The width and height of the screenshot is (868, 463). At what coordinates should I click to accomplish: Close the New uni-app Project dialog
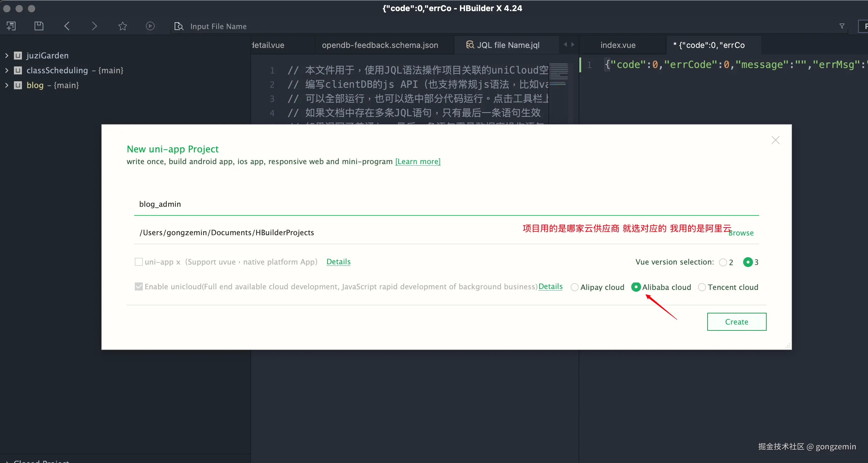[x=775, y=140]
